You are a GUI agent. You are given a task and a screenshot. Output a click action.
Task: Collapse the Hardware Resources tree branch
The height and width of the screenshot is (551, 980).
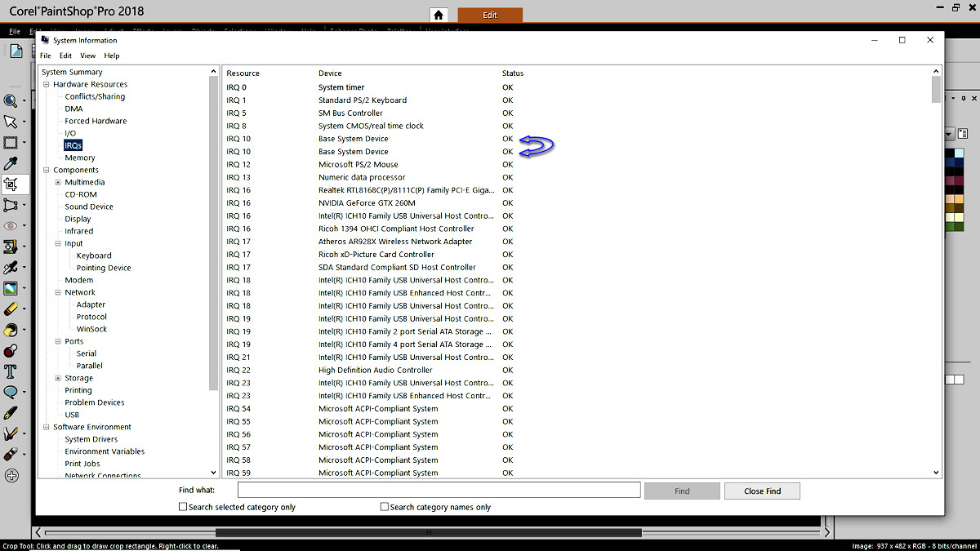(47, 83)
